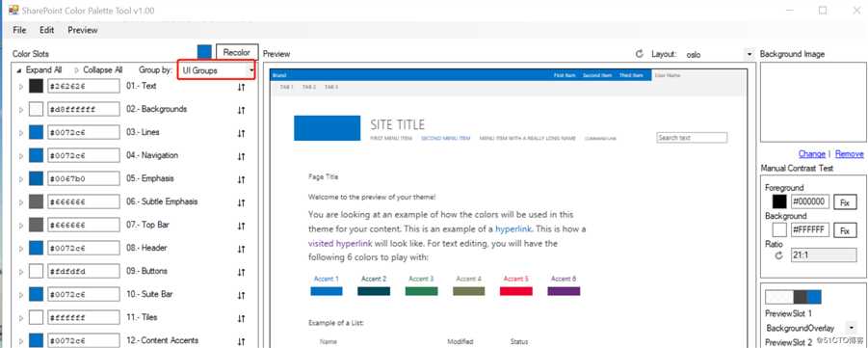The image size is (868, 348).
Task: Click Fix next to Background
Action: (x=845, y=230)
